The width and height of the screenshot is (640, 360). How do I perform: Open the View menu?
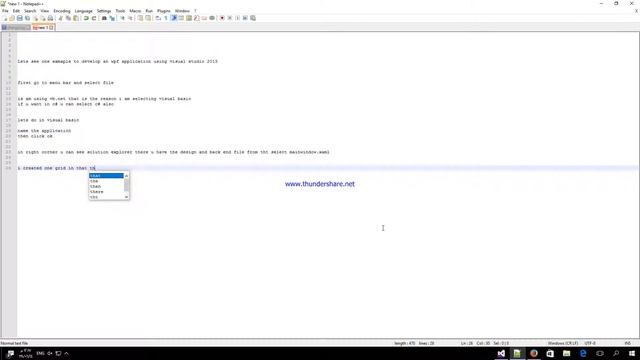45,11
